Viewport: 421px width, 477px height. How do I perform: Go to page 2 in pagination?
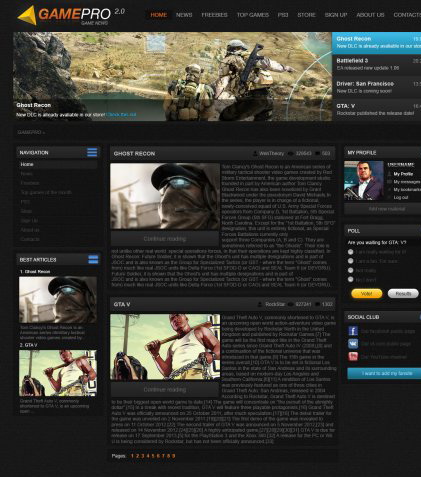(138, 456)
